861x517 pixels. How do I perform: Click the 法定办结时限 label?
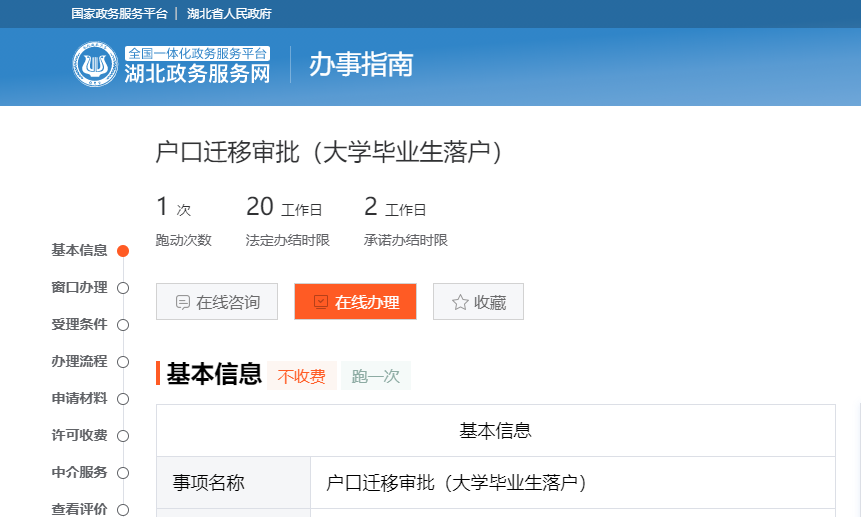[x=287, y=240]
